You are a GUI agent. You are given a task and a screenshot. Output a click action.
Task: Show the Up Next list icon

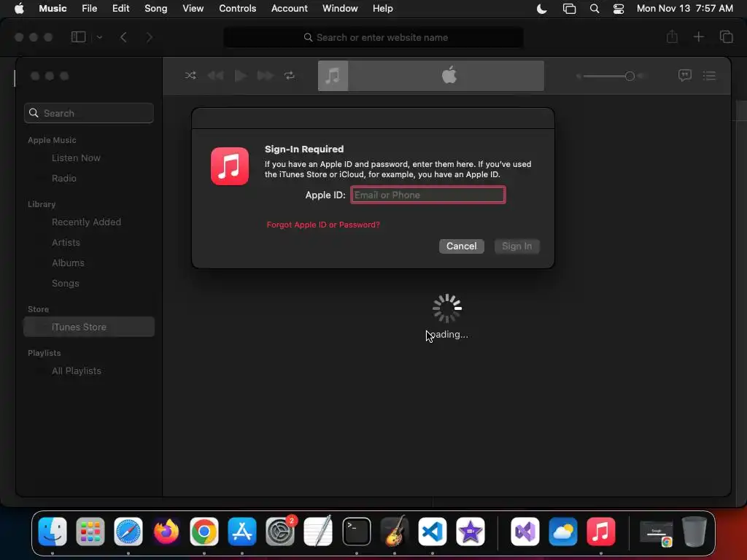[709, 75]
